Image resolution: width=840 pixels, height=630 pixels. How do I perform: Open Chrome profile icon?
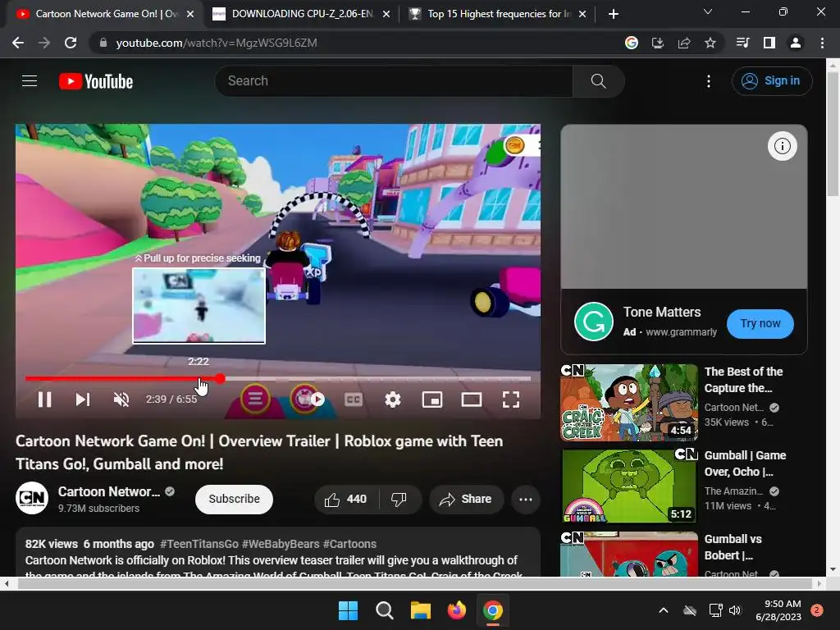(x=796, y=43)
